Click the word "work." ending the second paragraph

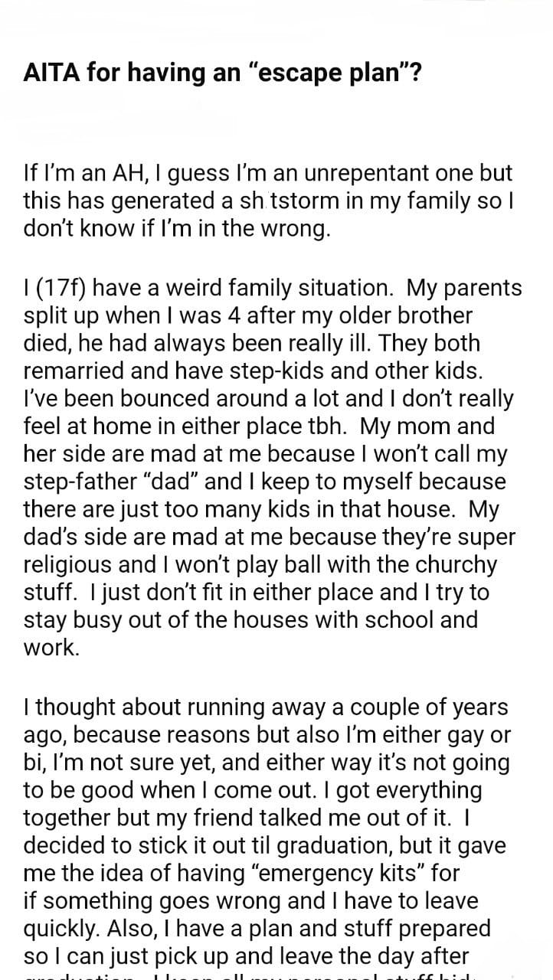pos(51,648)
